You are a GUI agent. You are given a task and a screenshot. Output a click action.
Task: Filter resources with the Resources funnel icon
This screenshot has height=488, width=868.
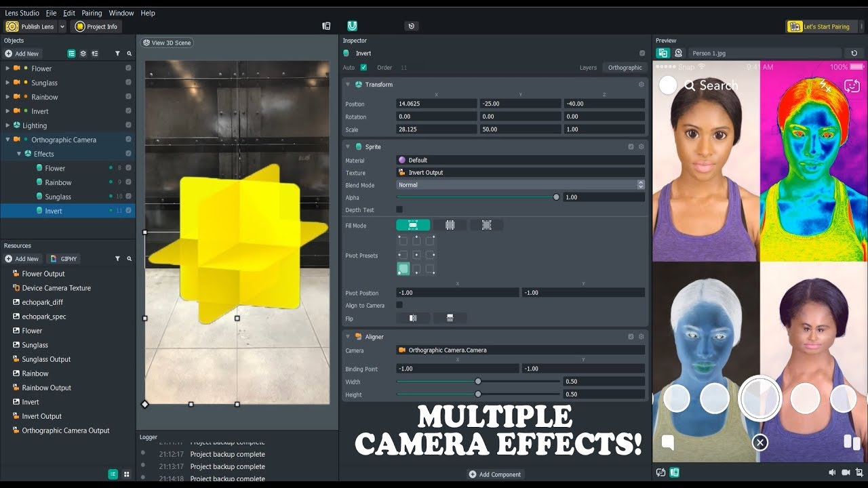pyautogui.click(x=117, y=259)
